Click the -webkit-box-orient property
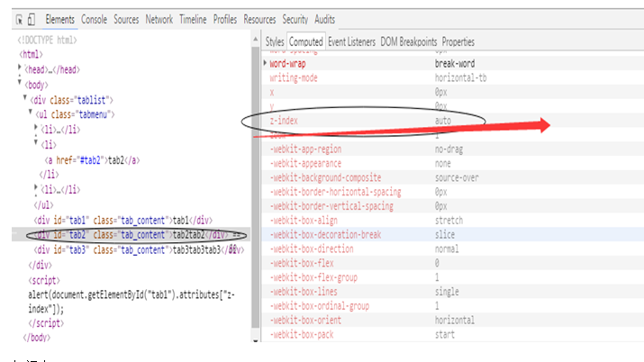Screen dimensions: 644x362 pos(305,321)
